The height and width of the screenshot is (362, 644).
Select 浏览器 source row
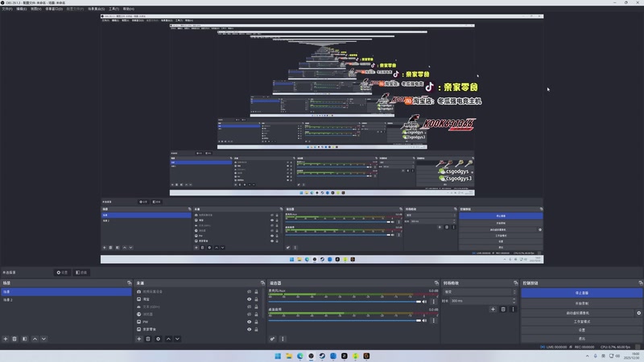[x=199, y=315]
